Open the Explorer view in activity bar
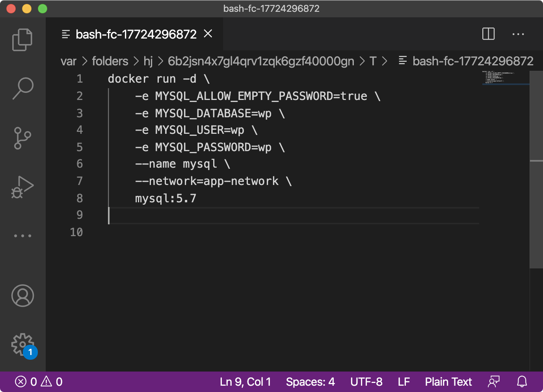The height and width of the screenshot is (392, 543). 22,40
